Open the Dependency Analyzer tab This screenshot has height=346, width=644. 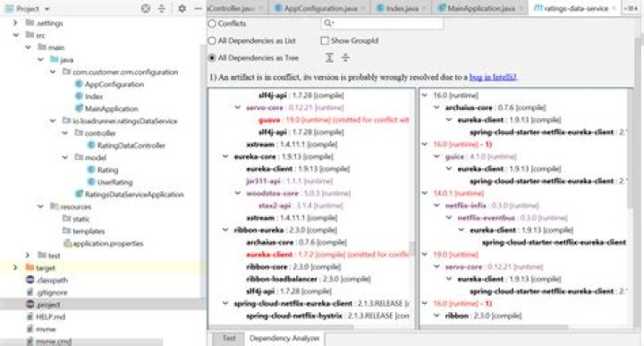tap(284, 338)
